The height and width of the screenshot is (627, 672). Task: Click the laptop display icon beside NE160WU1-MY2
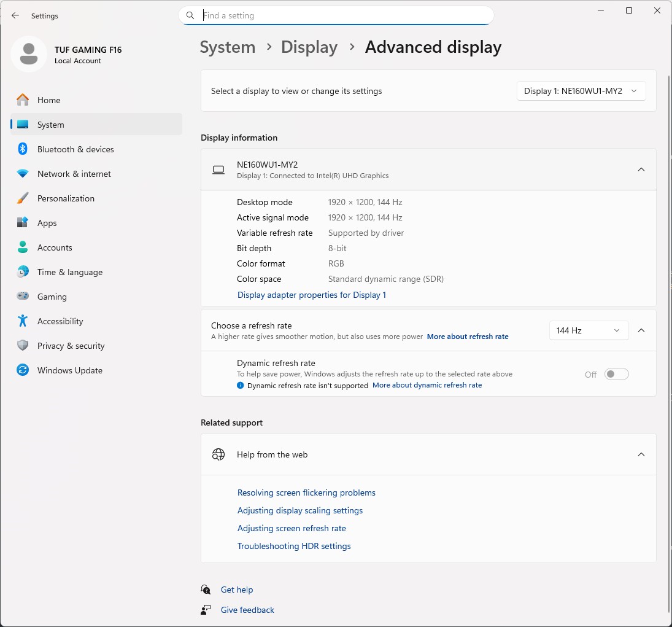click(x=218, y=170)
